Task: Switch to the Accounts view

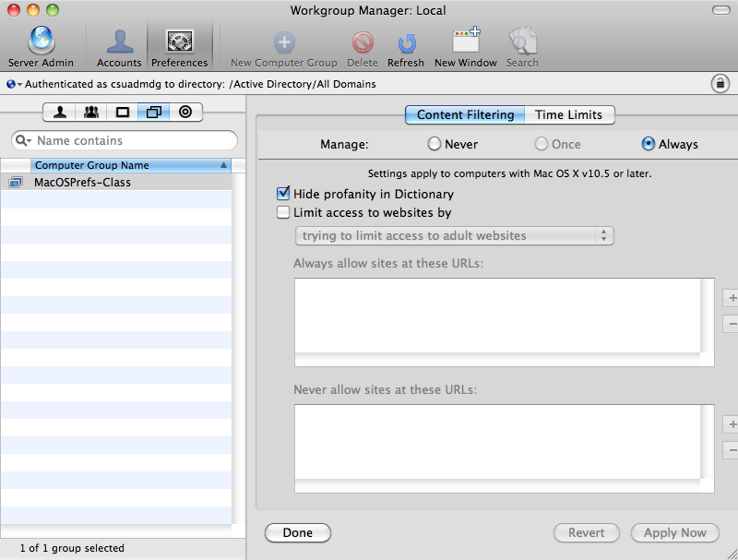Action: pyautogui.click(x=119, y=47)
